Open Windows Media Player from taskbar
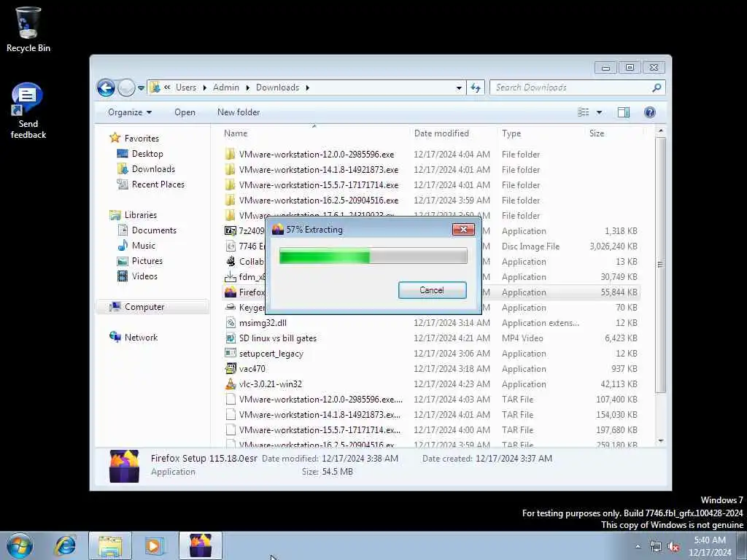The image size is (747, 560). tap(153, 545)
